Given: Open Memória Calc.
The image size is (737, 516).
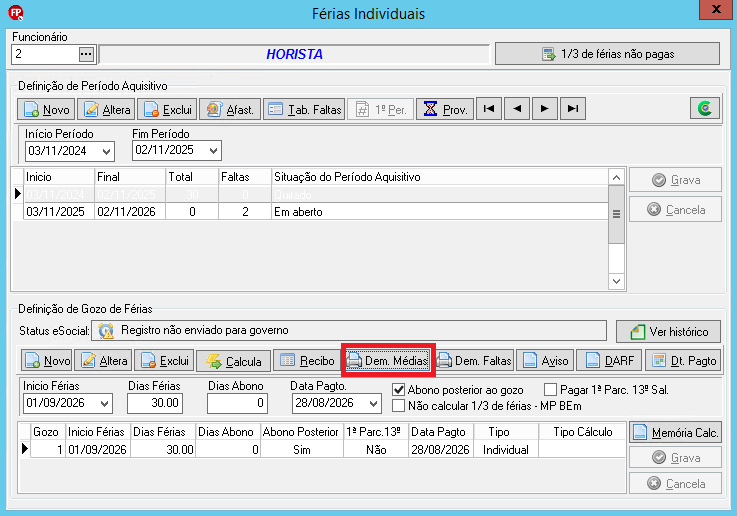Looking at the screenshot, I should pos(675,432).
